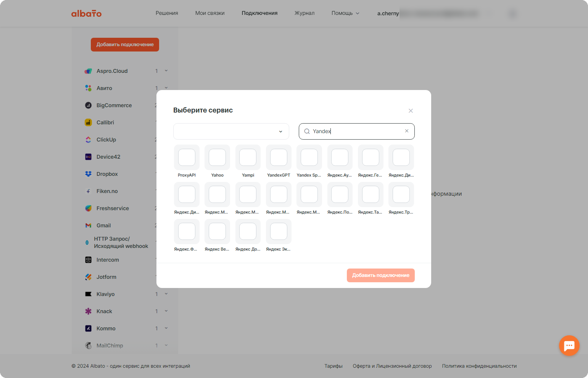
Task: Choose the Yampi service tile
Action: (x=248, y=161)
